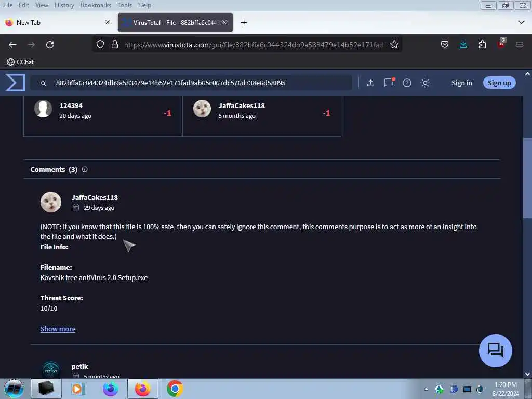Open the extensions puzzle icon
The width and height of the screenshot is (532, 399).
coord(482,45)
